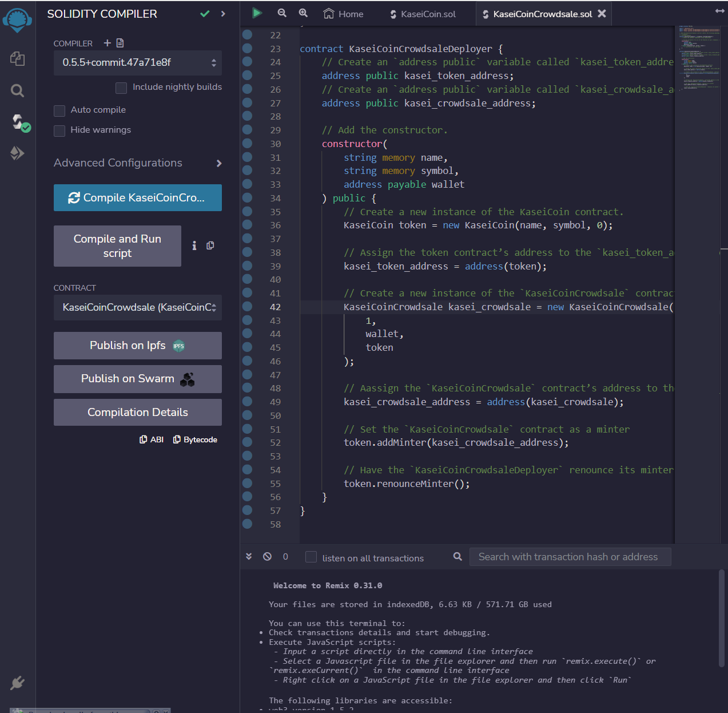Open the CONTRACT selection dropdown
This screenshot has width=728, height=713.
(138, 307)
